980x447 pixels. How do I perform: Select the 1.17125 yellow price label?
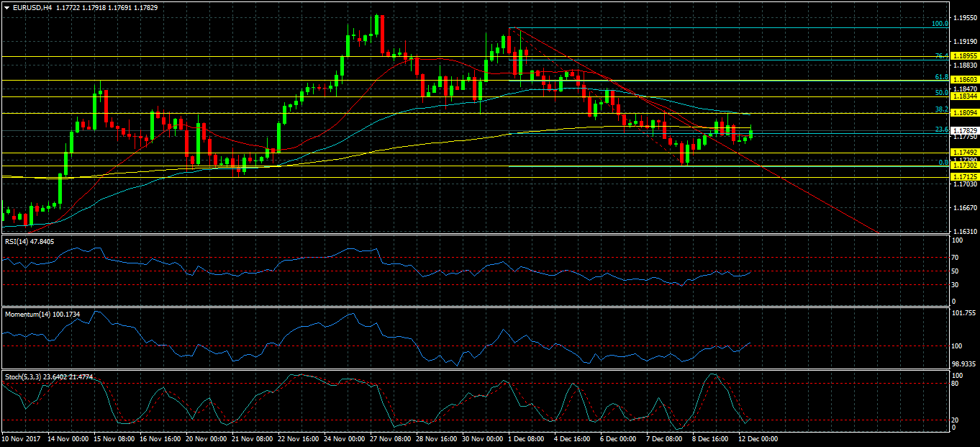(963, 177)
